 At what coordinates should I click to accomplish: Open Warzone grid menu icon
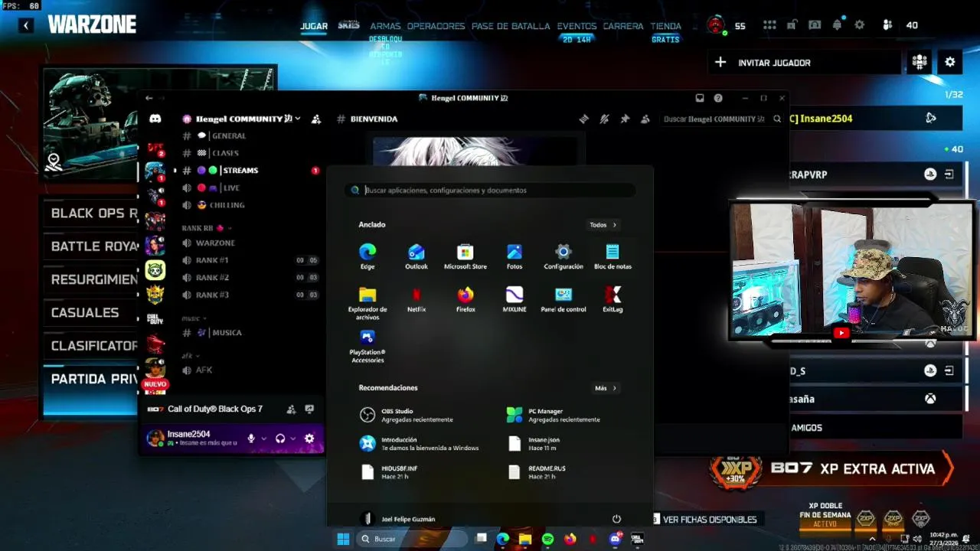[769, 25]
